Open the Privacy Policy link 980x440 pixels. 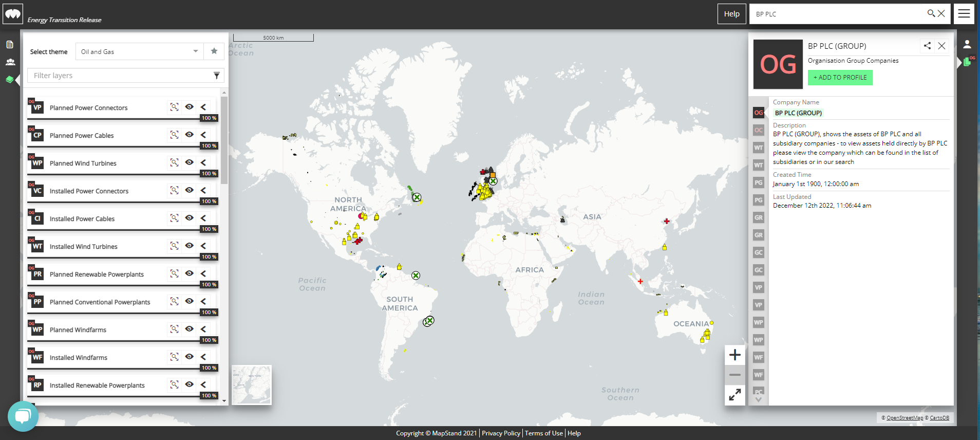coord(501,433)
